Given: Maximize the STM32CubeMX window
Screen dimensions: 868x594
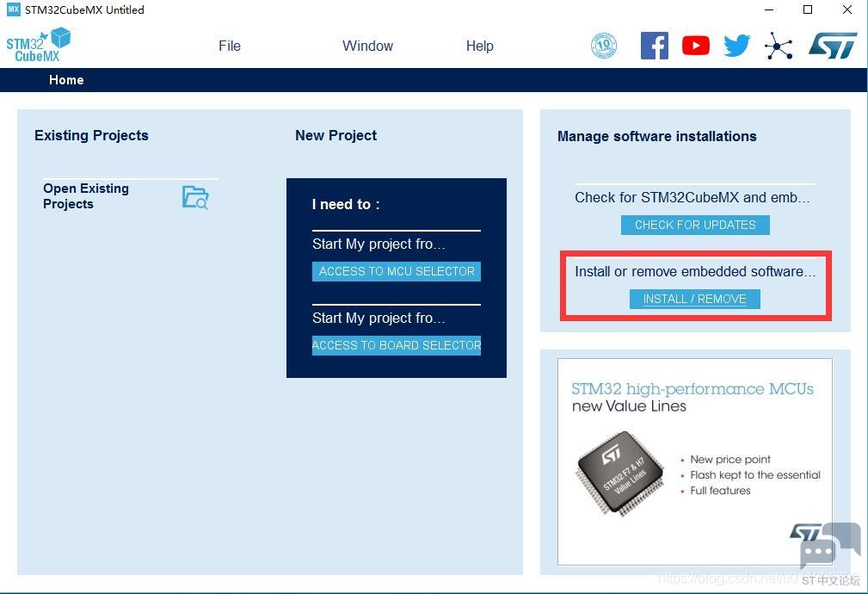Looking at the screenshot, I should pos(808,10).
